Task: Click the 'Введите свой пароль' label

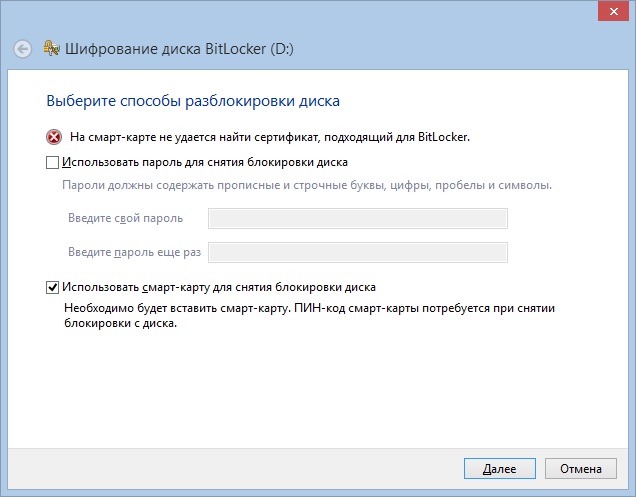Action: pyautogui.click(x=126, y=219)
